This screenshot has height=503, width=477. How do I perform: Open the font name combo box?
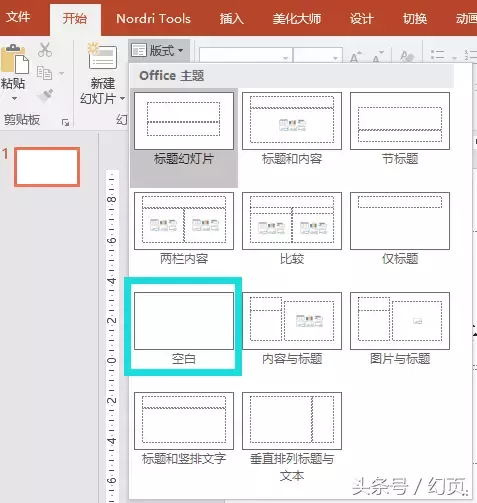[246, 55]
